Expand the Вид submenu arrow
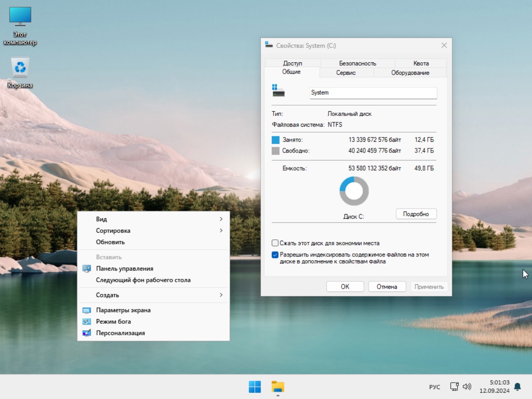Screen dimensions: 532x399 [221, 219]
